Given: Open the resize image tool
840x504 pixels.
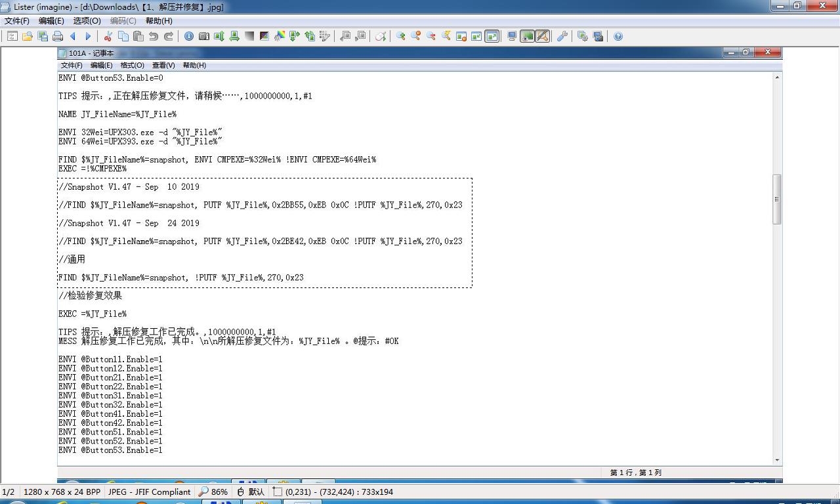Looking at the screenshot, I should (219, 36).
